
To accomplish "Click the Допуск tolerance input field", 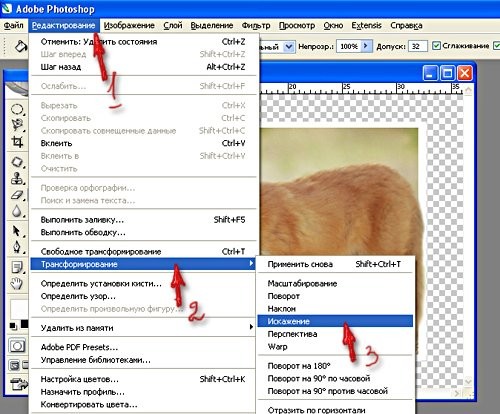I will tap(418, 46).
